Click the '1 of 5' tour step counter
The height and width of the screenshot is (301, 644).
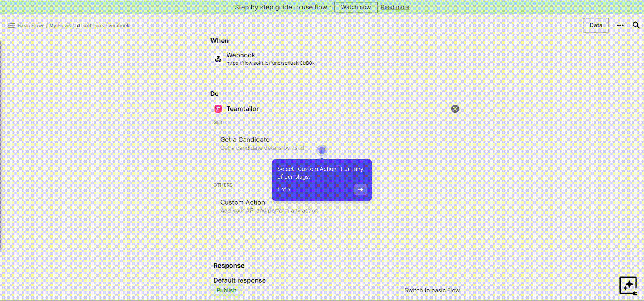pos(284,190)
